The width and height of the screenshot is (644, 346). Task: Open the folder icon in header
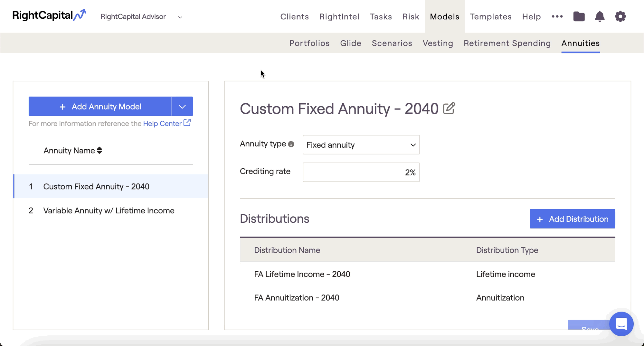tap(579, 16)
